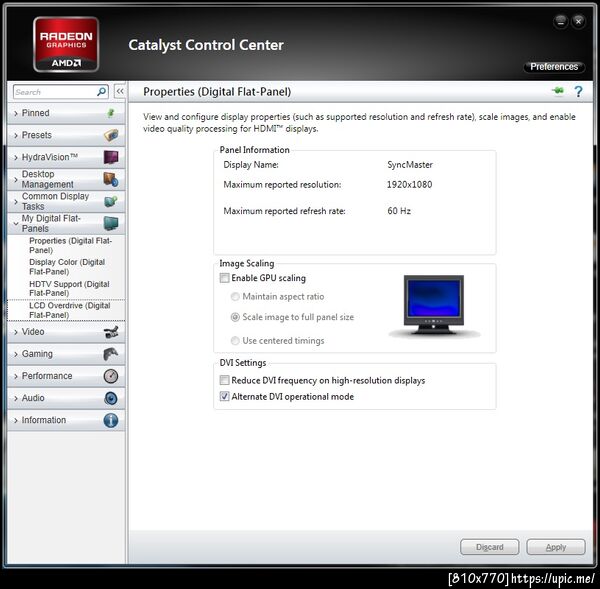Expand Desktop Management section
This screenshot has width=600, height=589.
pyautogui.click(x=66, y=179)
